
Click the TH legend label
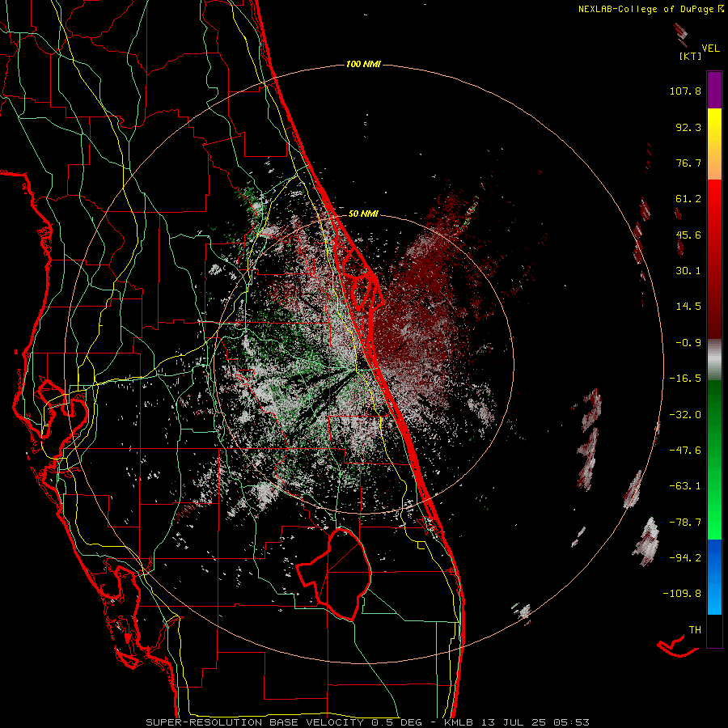pyautogui.click(x=695, y=630)
